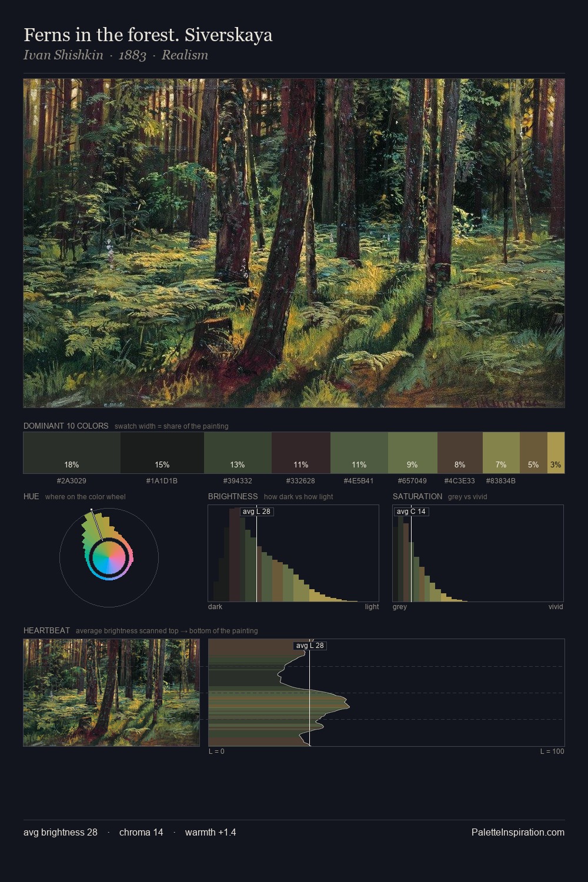Image resolution: width=588 pixels, height=882 pixels.
Task: Click the 'vivid' axis label
Action: (x=556, y=607)
